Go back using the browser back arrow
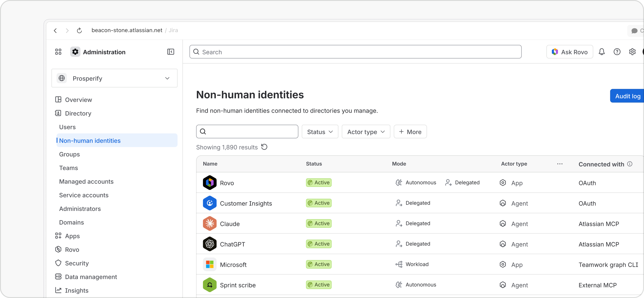This screenshot has width=644, height=298. pos(55,30)
